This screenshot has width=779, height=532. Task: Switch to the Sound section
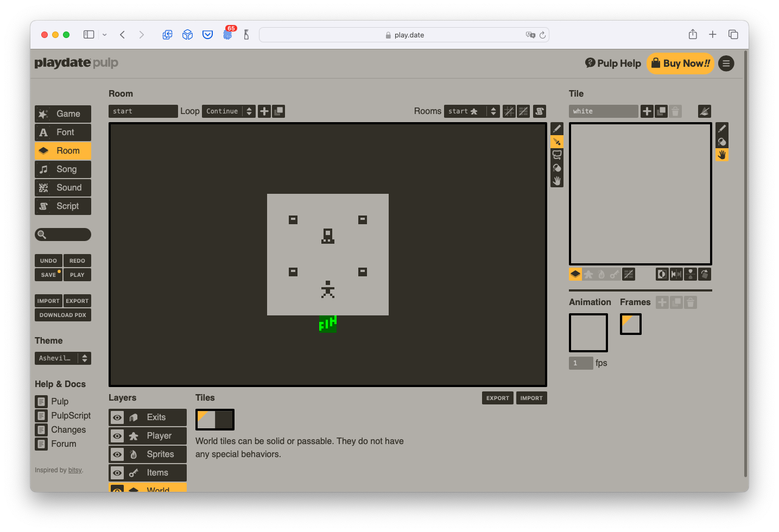pyautogui.click(x=63, y=188)
